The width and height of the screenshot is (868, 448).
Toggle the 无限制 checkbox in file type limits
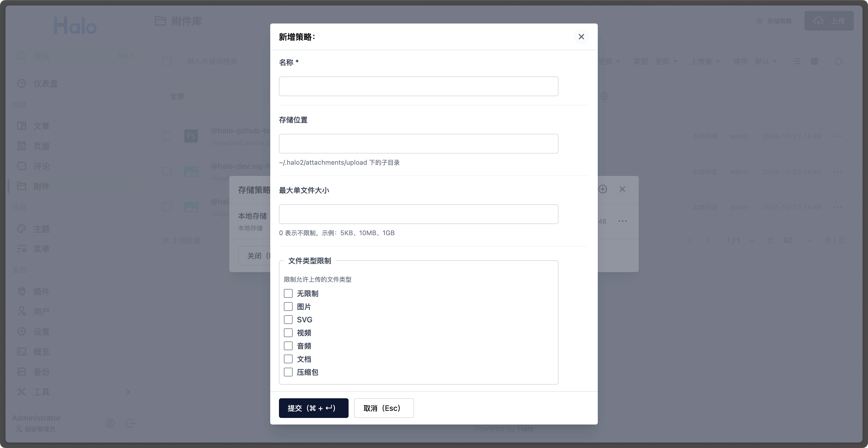coord(288,293)
